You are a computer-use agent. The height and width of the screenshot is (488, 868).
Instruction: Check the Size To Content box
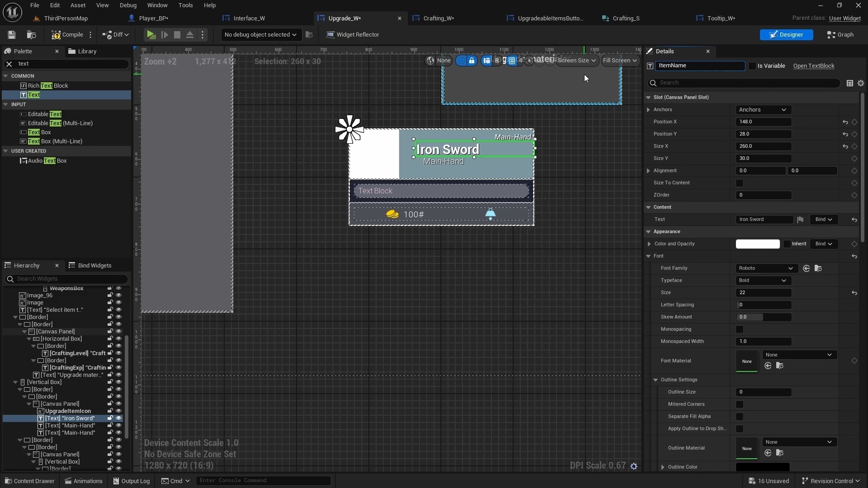740,183
